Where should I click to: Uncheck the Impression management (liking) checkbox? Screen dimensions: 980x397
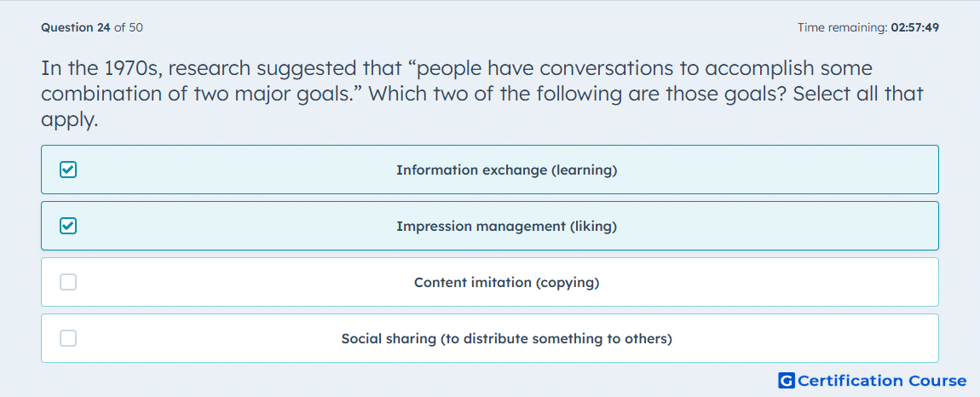pyautogui.click(x=68, y=226)
